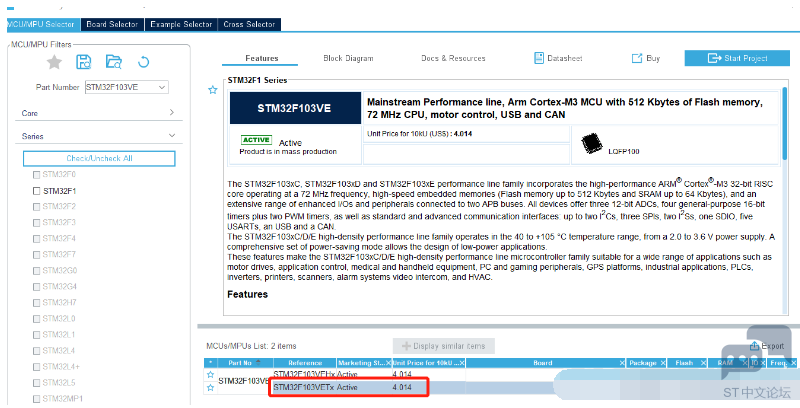
Task: Select the STM32F103VEHx reference cell
Action: (x=304, y=375)
